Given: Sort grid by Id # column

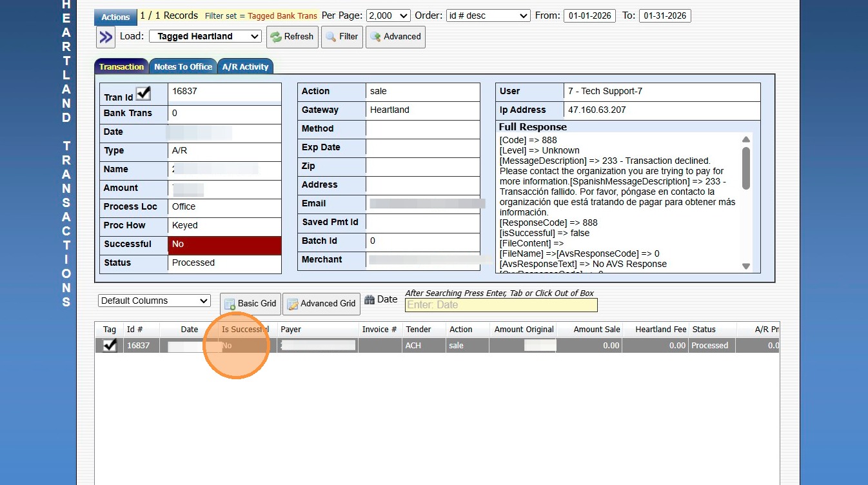Looking at the screenshot, I should tap(141, 329).
